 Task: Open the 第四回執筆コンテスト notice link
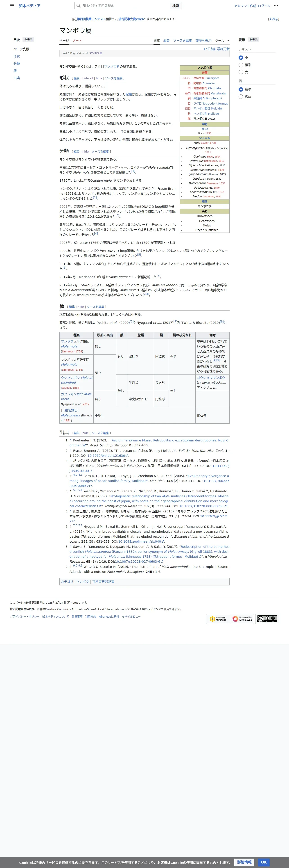(x=91, y=19)
